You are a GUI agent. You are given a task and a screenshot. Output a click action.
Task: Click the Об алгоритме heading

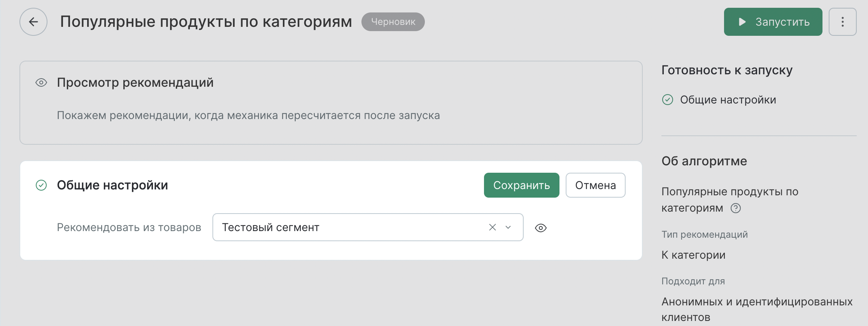click(704, 161)
